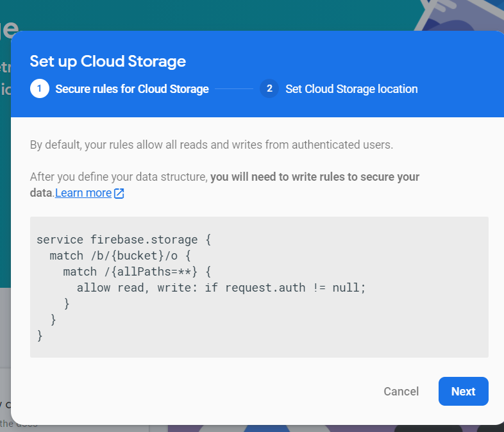This screenshot has width=504, height=432.
Task: Select the step 1 circle icon
Action: coord(39,89)
